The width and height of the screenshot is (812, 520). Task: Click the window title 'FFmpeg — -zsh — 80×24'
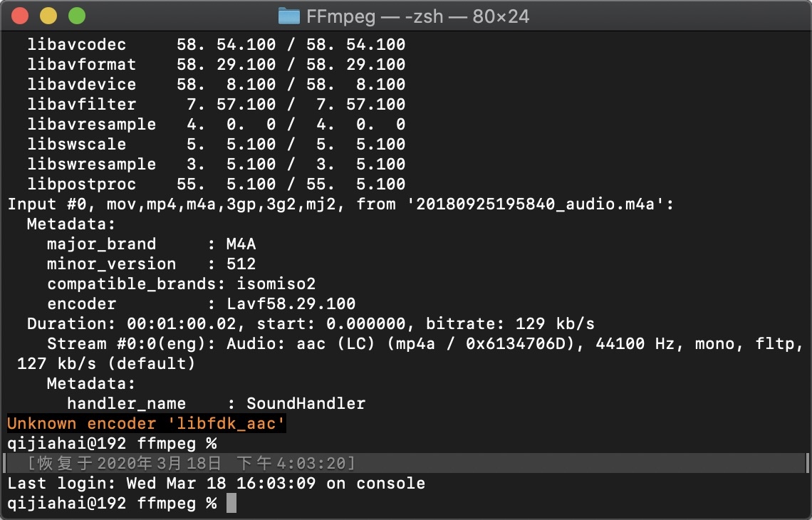tap(417, 16)
